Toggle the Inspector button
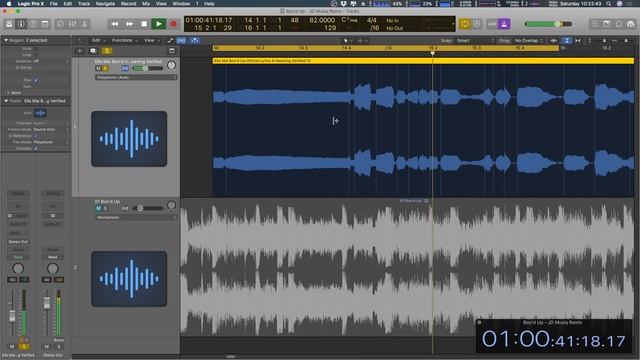This screenshot has width=640, height=360. click(21, 24)
